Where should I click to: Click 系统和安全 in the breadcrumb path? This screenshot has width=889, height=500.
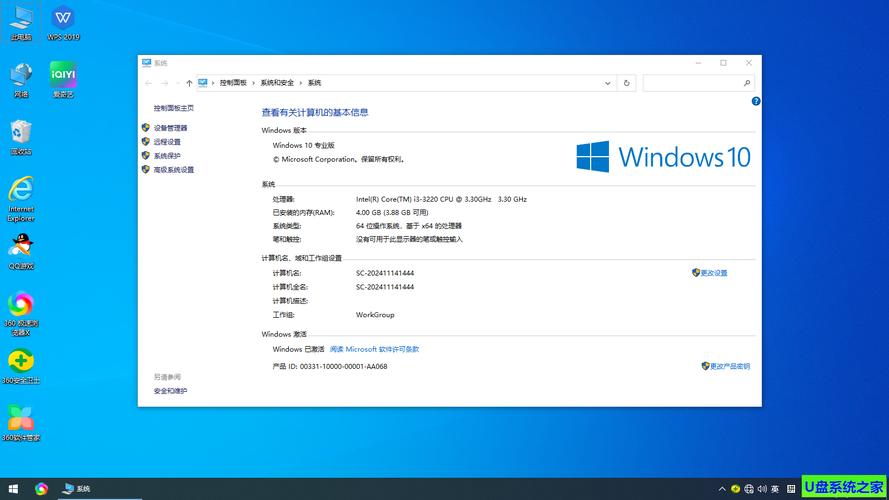[x=277, y=83]
